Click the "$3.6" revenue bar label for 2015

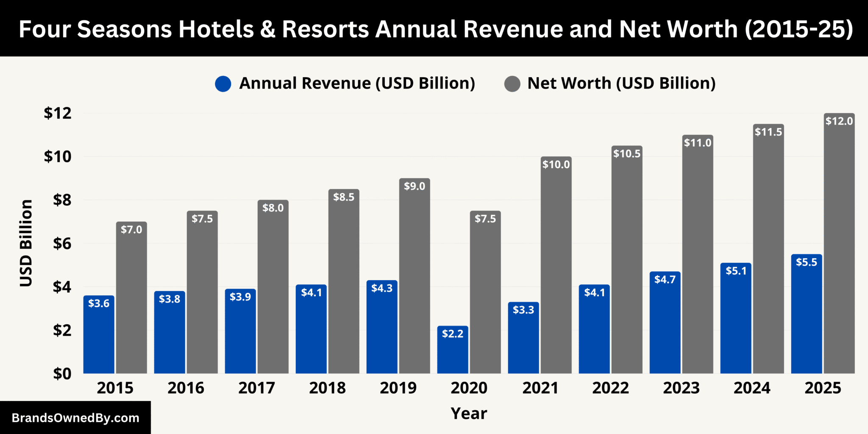(99, 303)
